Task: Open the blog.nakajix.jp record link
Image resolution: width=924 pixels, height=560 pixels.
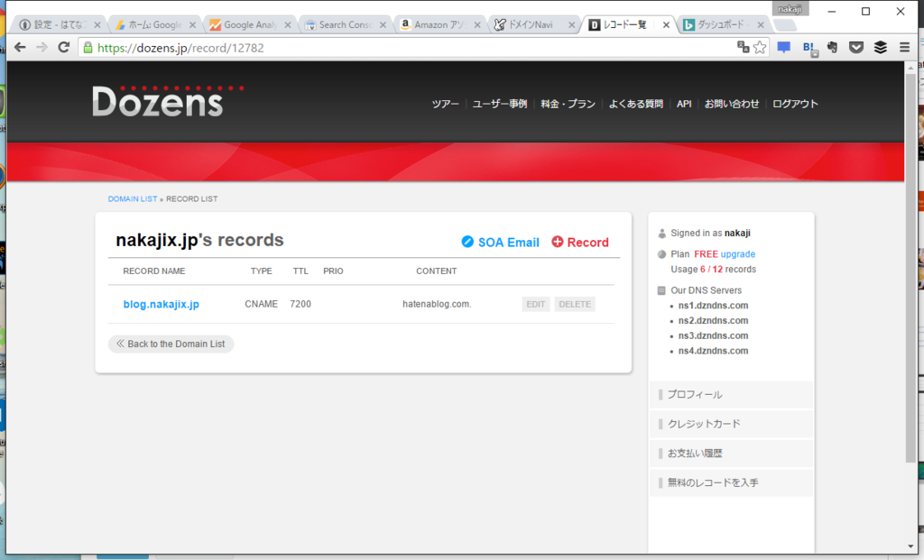Action: [161, 305]
